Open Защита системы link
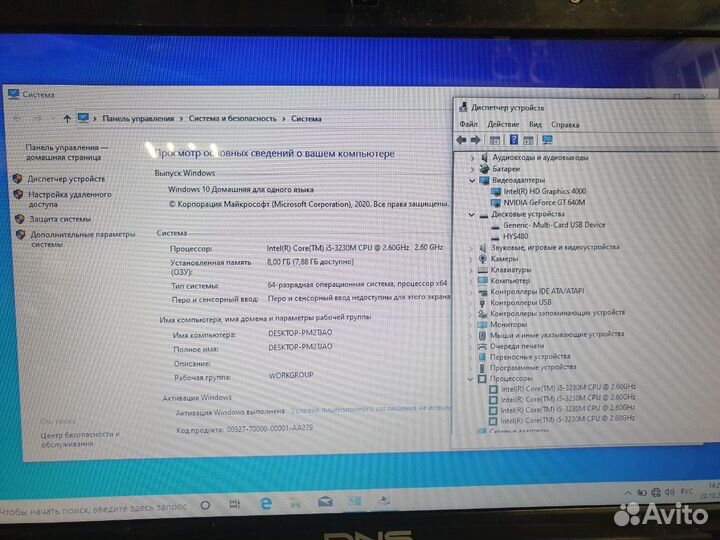This screenshot has height=540, width=720. click(60, 219)
